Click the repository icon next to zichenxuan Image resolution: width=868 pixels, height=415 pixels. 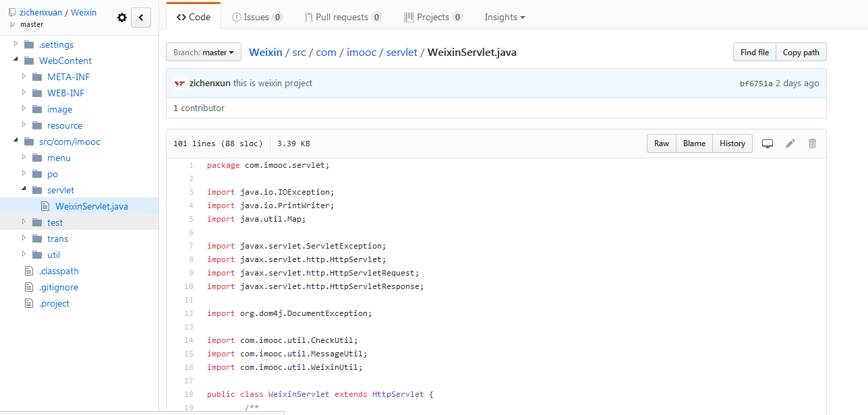[12, 12]
